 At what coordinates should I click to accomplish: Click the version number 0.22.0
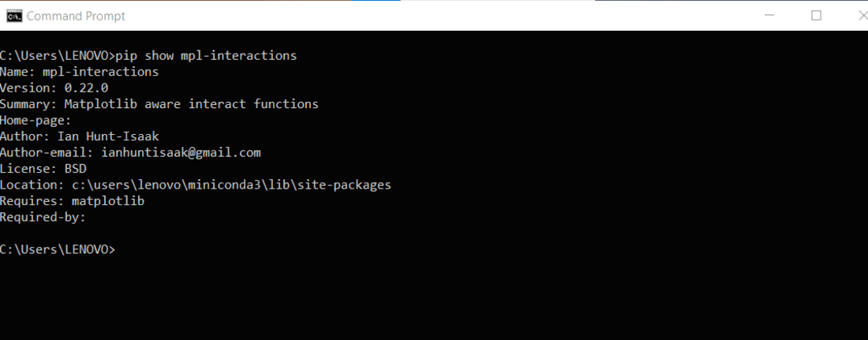[x=87, y=88]
